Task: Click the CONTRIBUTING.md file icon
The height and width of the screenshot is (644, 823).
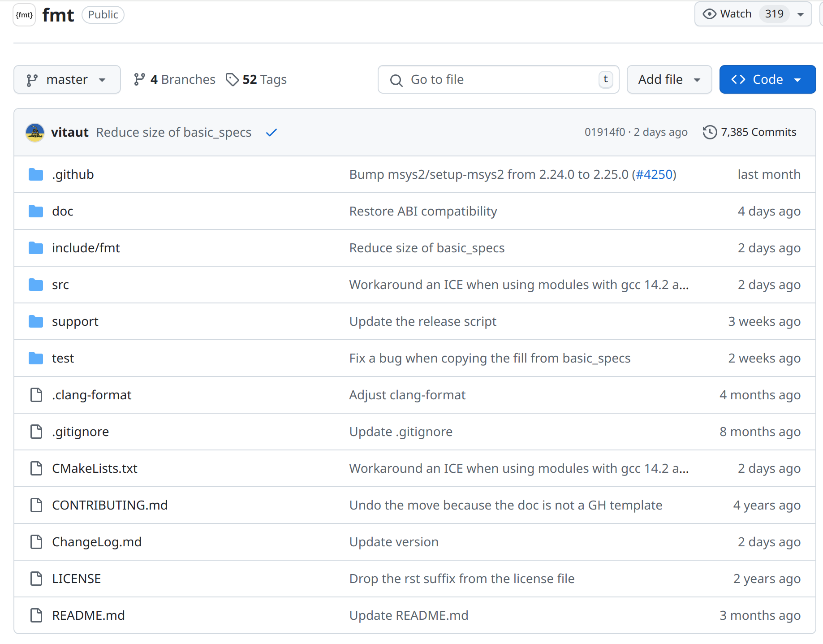Action: [x=36, y=505]
